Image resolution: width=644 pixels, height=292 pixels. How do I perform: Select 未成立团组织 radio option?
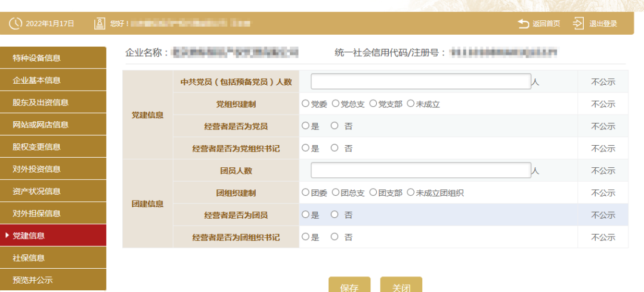point(410,193)
